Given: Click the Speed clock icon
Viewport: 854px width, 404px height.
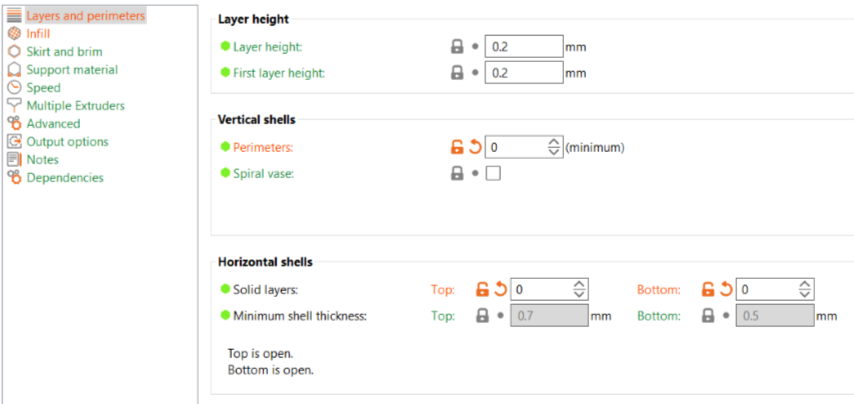Looking at the screenshot, I should [x=15, y=88].
